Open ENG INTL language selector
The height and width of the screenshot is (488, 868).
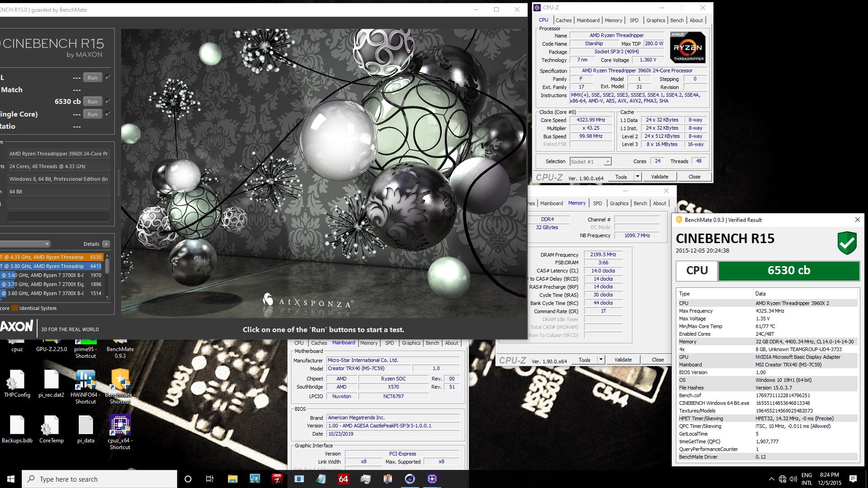click(807, 479)
